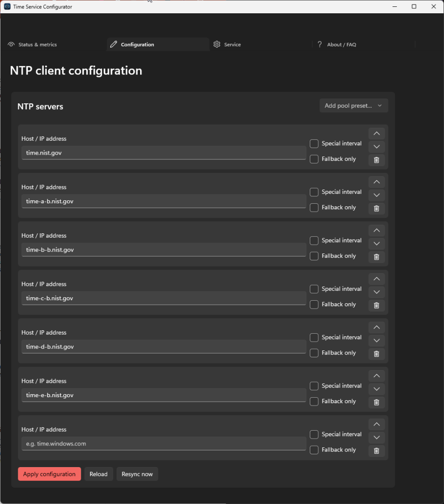Toggle Fallback only for time-b-b.nist.gov
This screenshot has height=504, width=444.
(314, 256)
